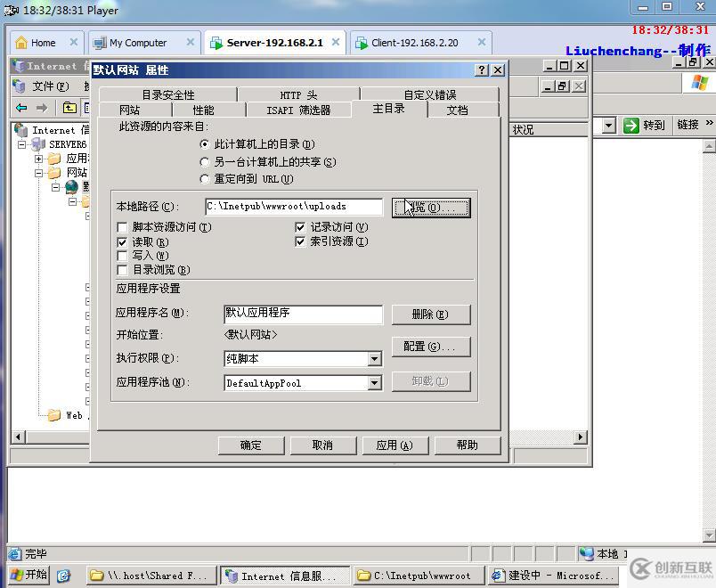Switch to 建设中 - Microsoft taskbar item
The width and height of the screenshot is (716, 588).
[553, 576]
